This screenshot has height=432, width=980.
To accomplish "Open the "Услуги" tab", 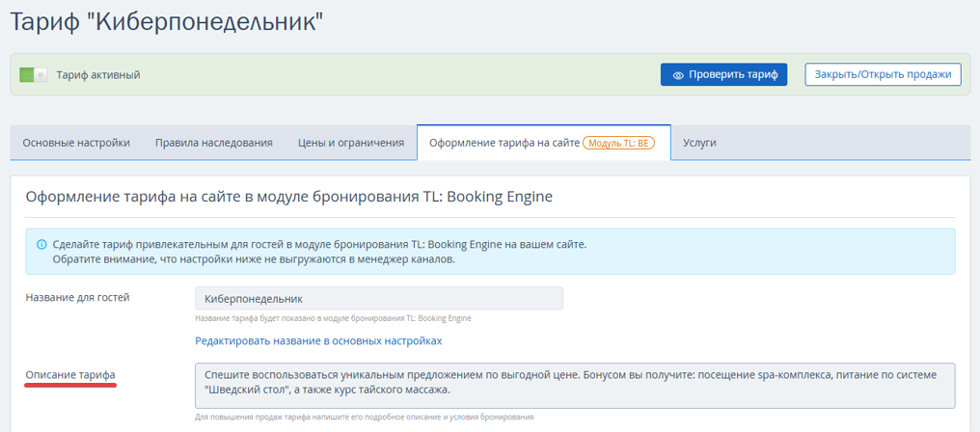I will pyautogui.click(x=699, y=143).
